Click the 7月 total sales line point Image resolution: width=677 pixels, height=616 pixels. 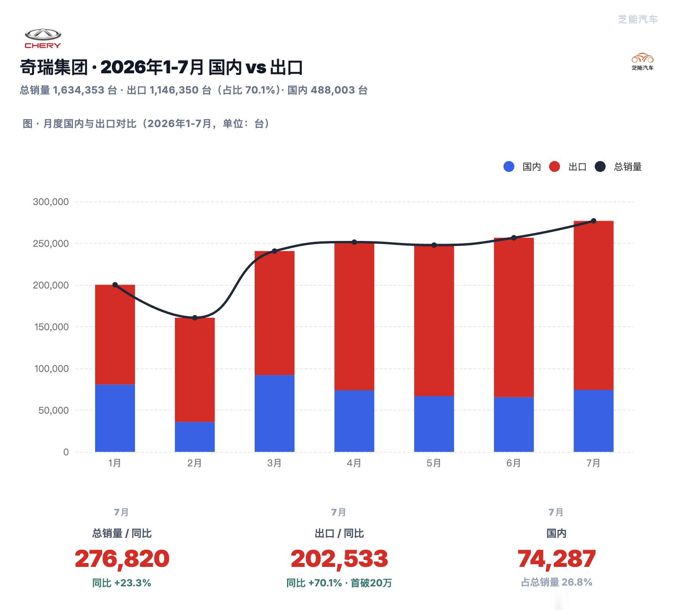point(594,221)
